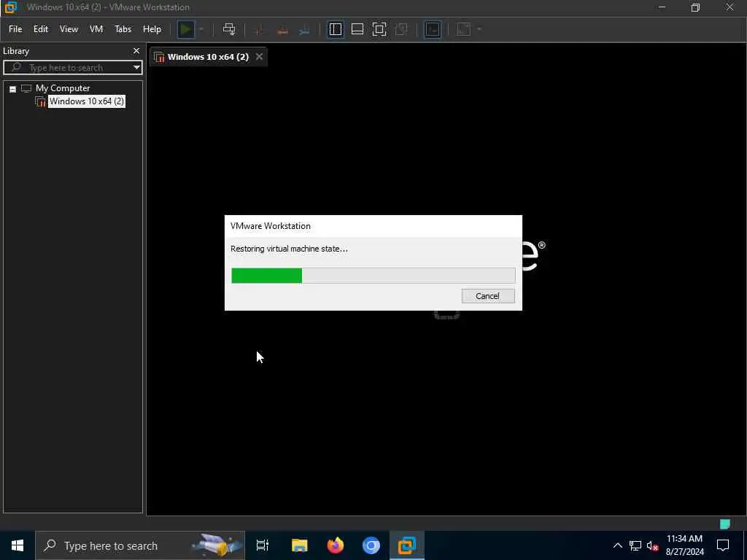Click the stretch guest display icon

tap(464, 29)
